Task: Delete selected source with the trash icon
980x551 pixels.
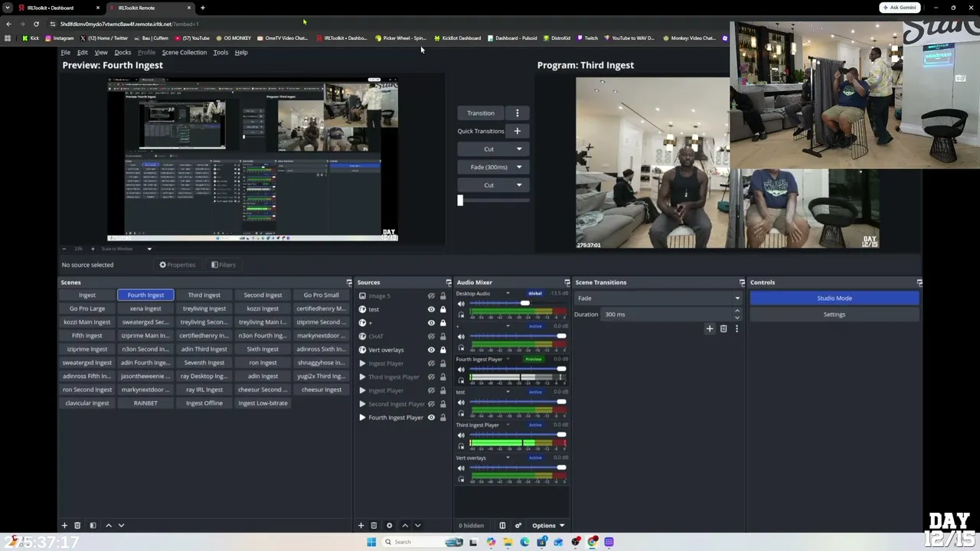Action: point(374,526)
